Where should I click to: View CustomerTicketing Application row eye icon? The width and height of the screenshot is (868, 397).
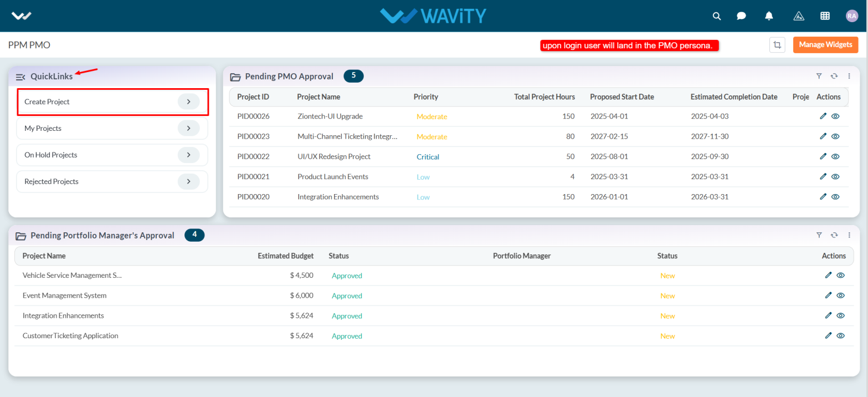840,335
